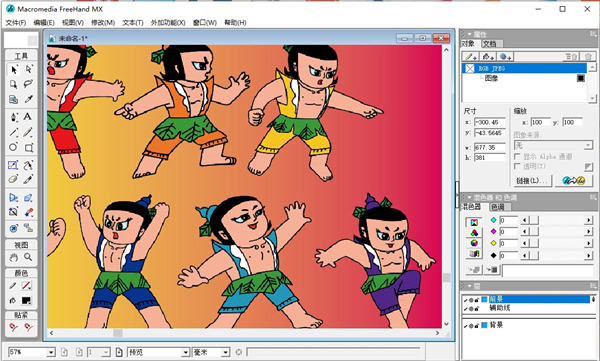Open the page number dropdown
Image resolution: width=600 pixels, height=361 pixels.
(106, 352)
